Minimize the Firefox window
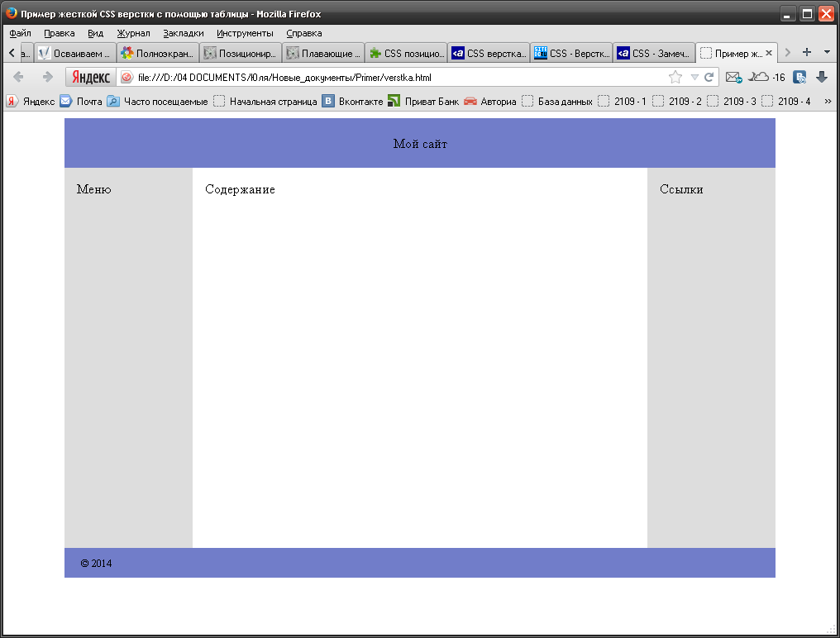 (x=787, y=13)
